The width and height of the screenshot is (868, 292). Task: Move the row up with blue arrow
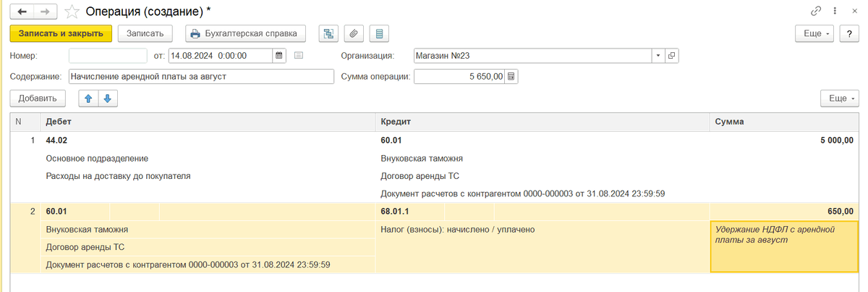(x=88, y=99)
